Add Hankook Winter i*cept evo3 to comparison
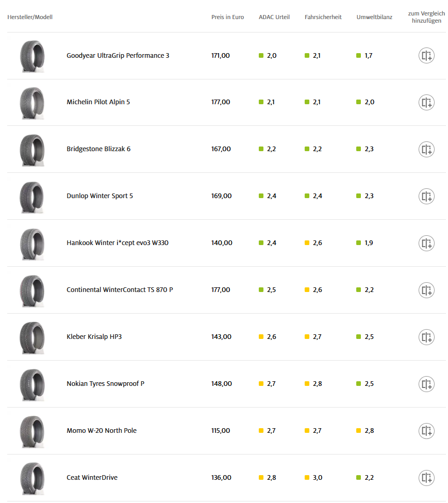Viewport: 448px width, 503px height. [x=426, y=243]
